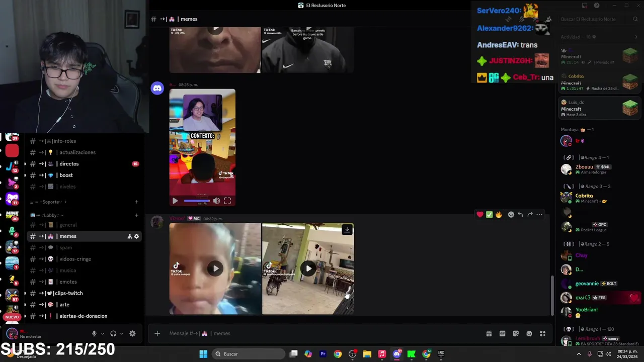Show hidden system tray icons

[579, 354]
